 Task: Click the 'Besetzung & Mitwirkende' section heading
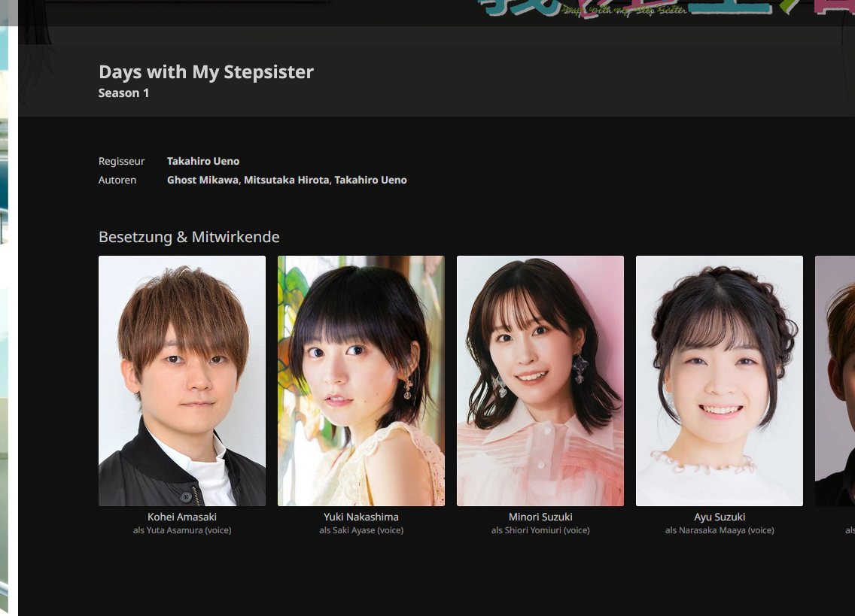[x=189, y=237]
